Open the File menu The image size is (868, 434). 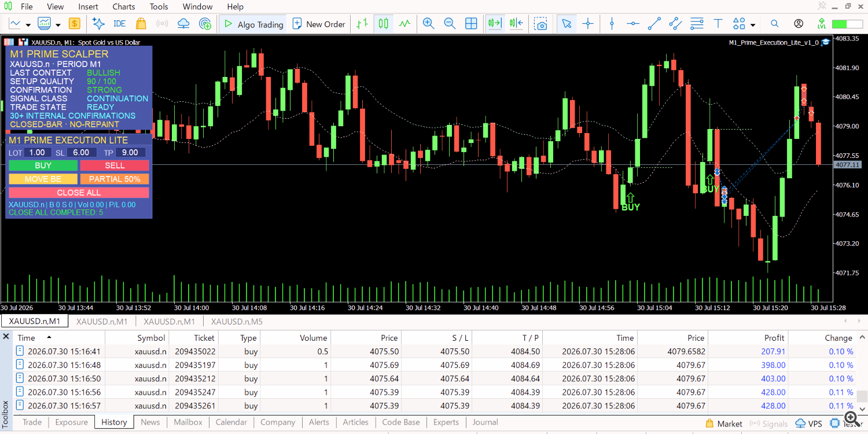(27, 6)
